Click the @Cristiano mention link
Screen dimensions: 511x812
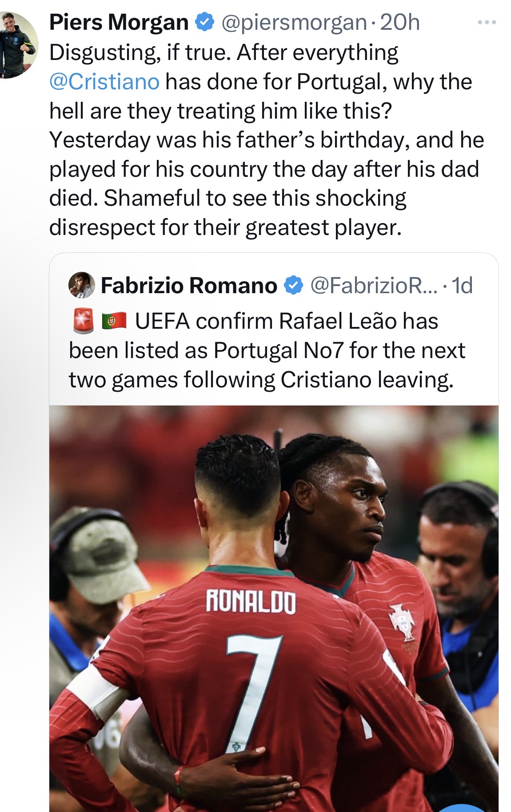coord(104,82)
